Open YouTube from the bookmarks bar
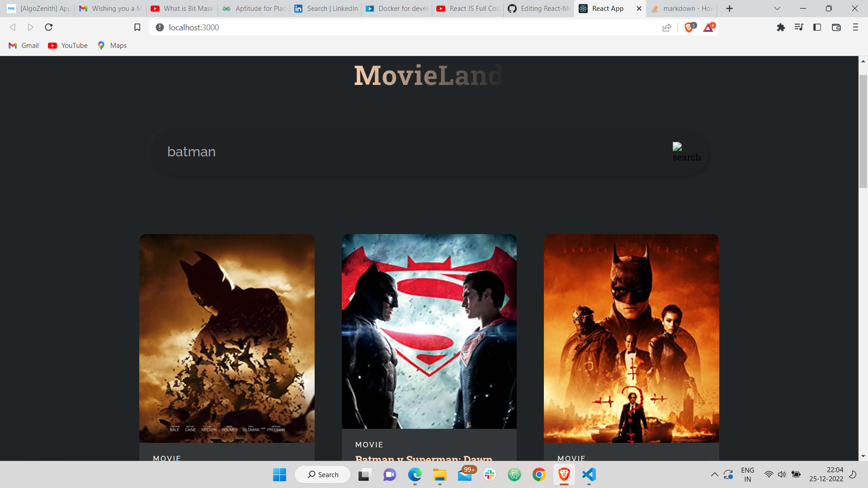The image size is (868, 488). (67, 45)
